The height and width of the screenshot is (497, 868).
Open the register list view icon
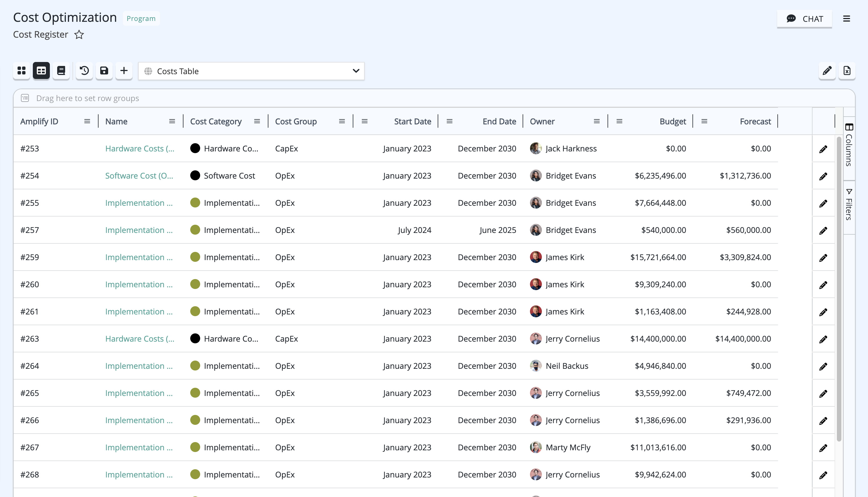click(61, 71)
